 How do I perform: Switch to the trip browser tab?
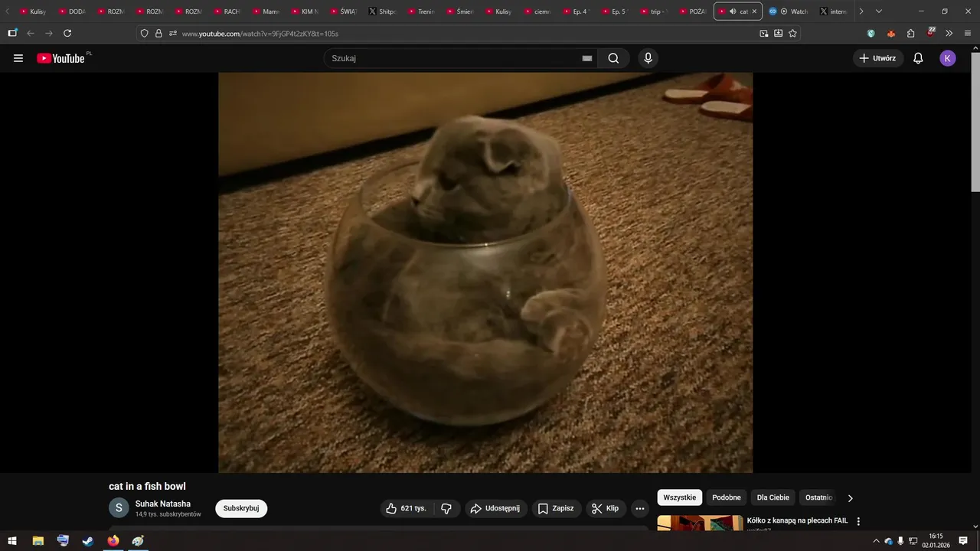pos(654,11)
